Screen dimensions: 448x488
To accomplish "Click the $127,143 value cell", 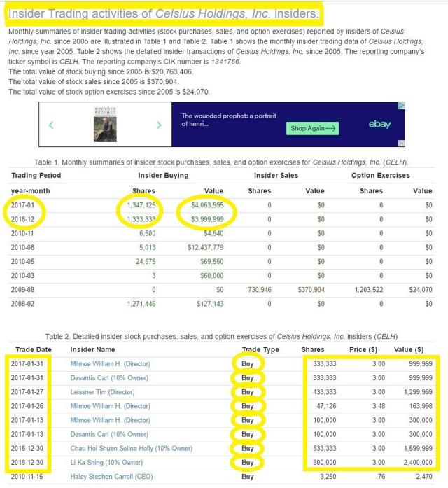I will tap(210, 304).
